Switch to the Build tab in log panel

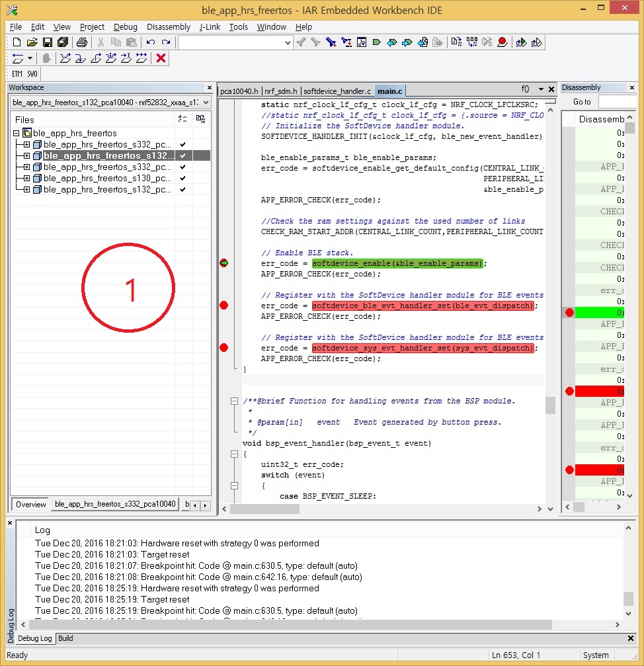click(x=65, y=638)
